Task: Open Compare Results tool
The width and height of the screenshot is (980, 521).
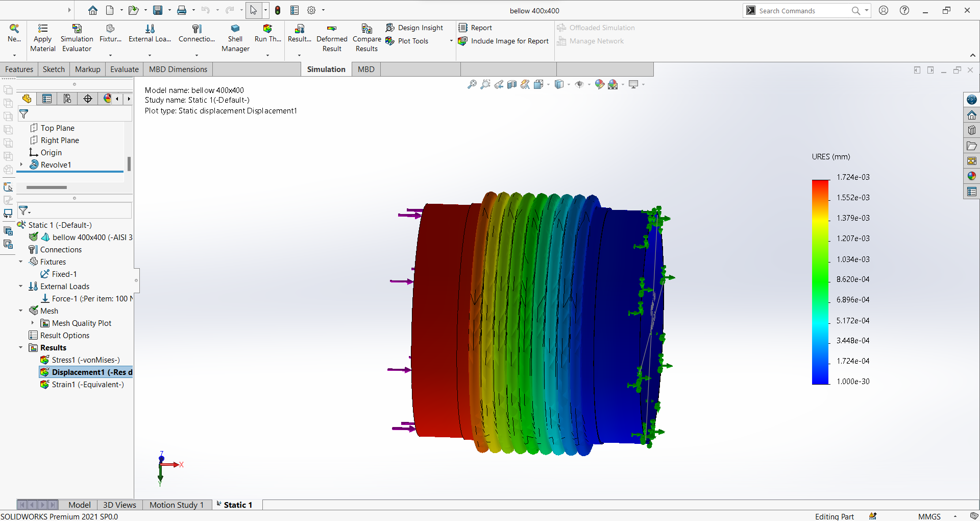Action: point(366,29)
